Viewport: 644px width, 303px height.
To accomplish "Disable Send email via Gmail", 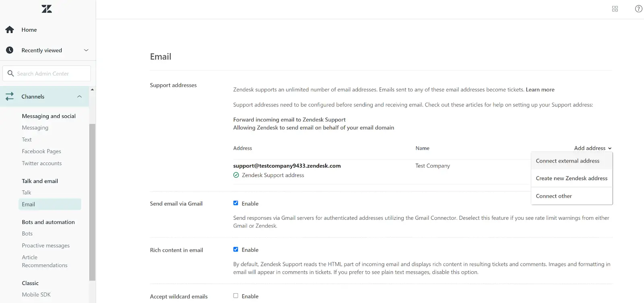I will point(236,203).
